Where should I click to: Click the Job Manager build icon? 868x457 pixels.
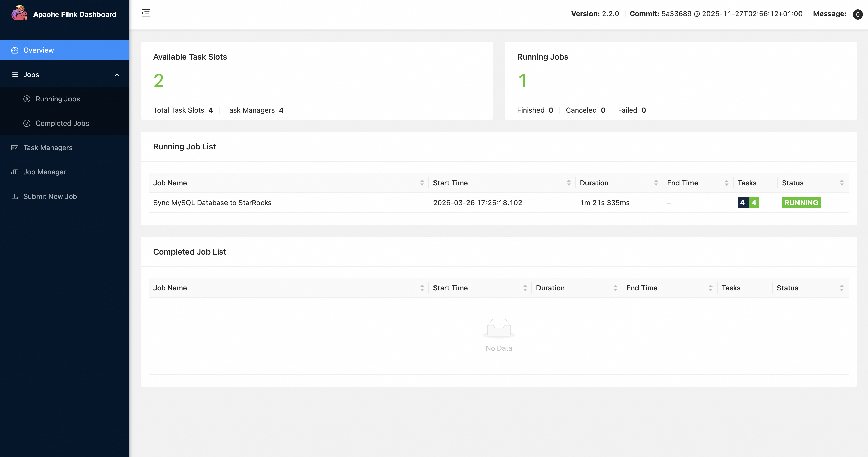[14, 172]
